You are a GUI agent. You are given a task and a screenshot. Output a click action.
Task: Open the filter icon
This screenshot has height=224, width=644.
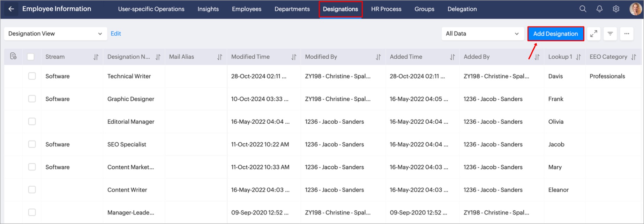point(610,34)
